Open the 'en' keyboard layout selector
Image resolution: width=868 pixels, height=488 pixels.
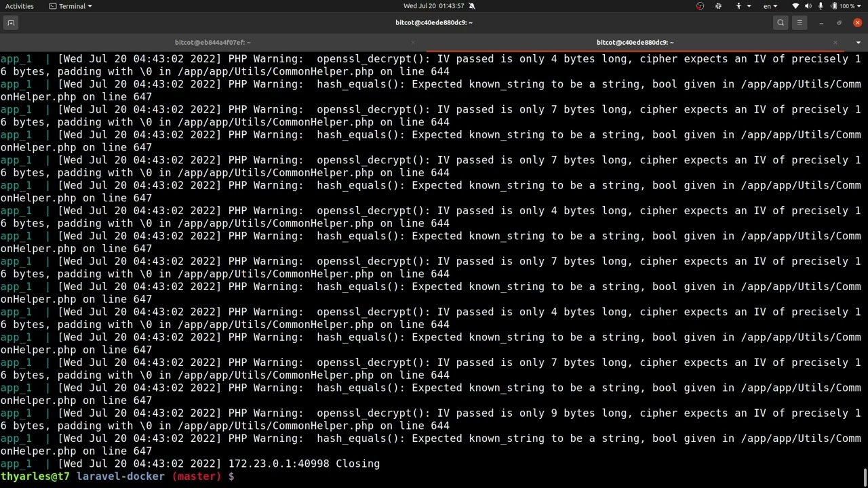pos(770,6)
